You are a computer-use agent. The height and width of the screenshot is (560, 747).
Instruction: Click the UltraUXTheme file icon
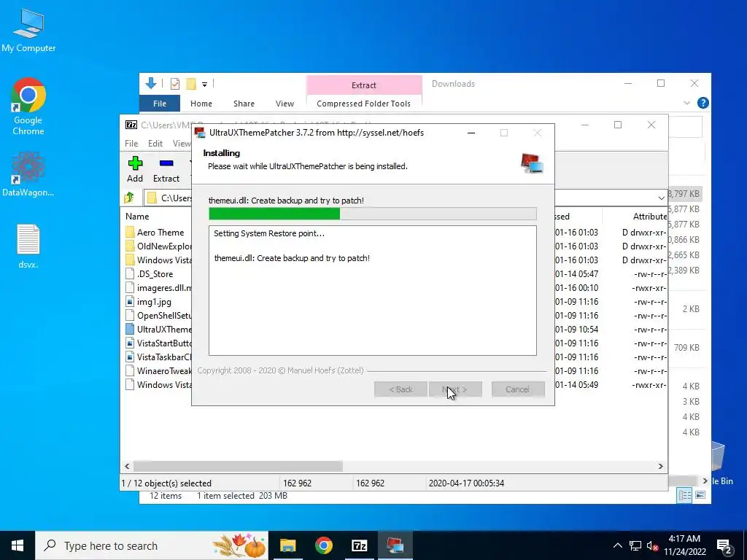(x=130, y=329)
